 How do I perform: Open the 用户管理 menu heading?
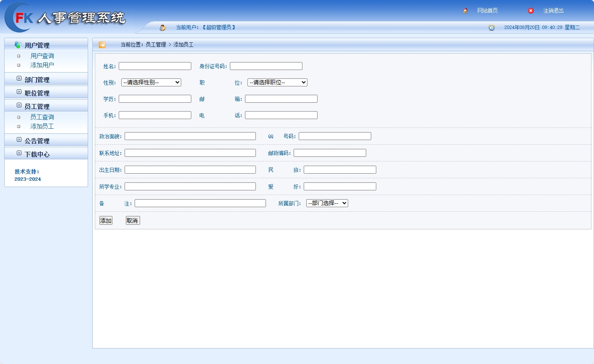pos(37,45)
